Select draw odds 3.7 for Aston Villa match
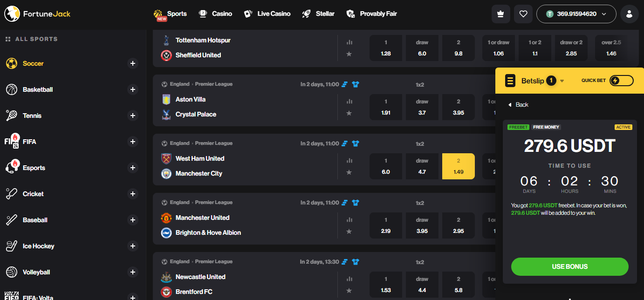Image resolution: width=644 pixels, height=300 pixels. (x=422, y=107)
